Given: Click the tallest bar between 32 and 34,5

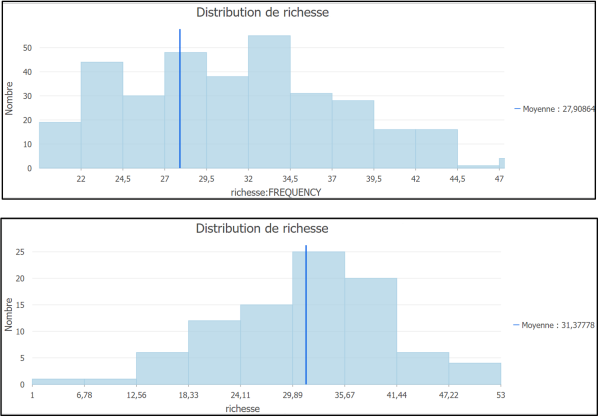Looking at the screenshot, I should coord(269,102).
